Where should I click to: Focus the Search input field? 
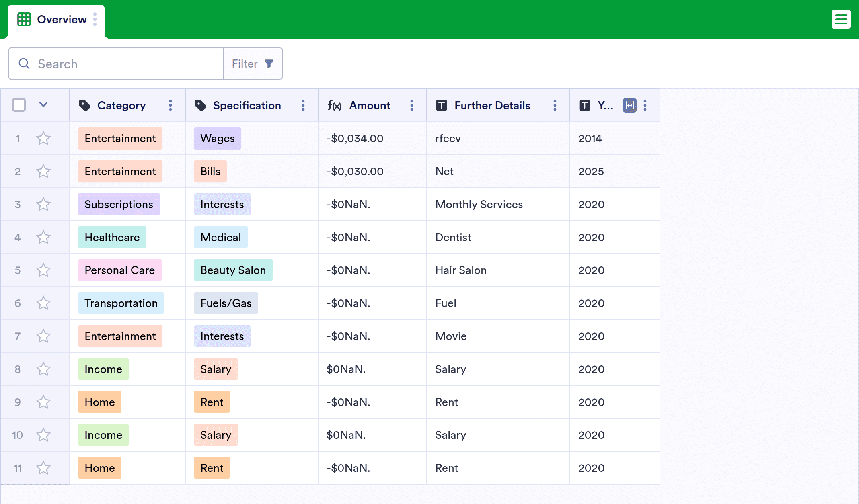point(116,64)
